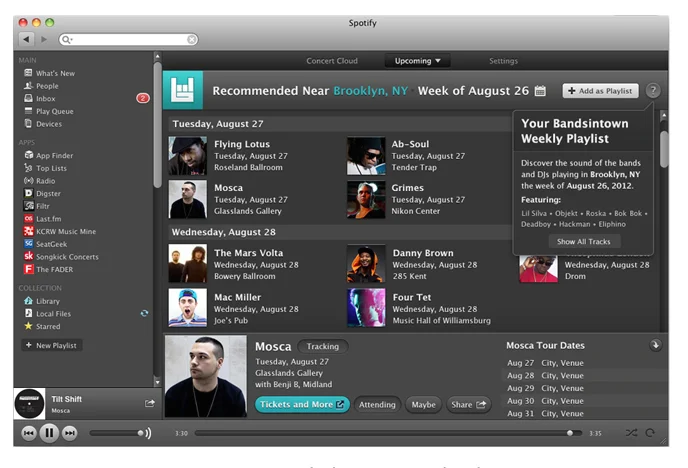Open the Inbox

46,99
